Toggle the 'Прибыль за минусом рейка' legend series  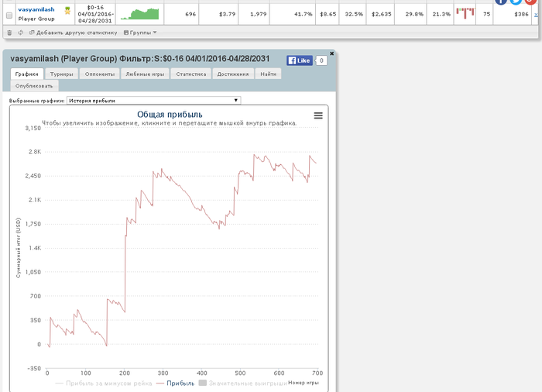[x=104, y=383]
